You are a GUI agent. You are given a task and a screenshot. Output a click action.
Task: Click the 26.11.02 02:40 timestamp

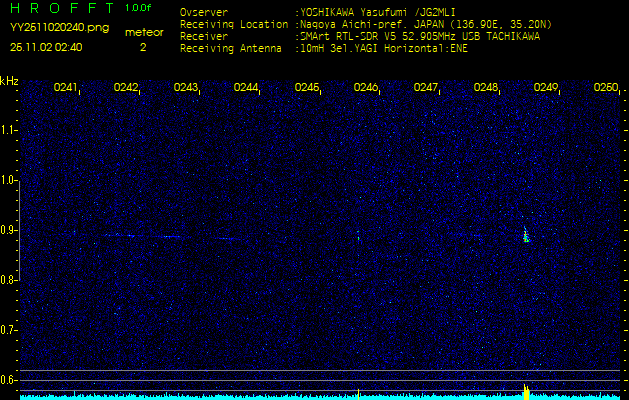pos(46,46)
